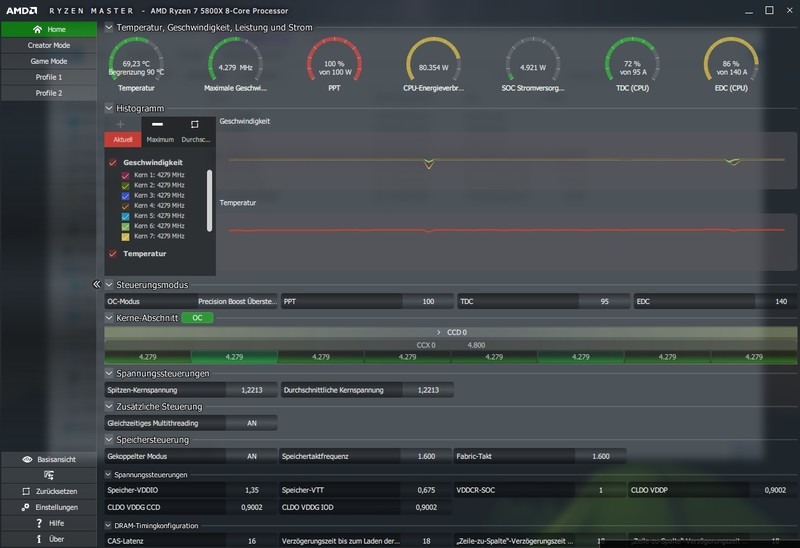Image resolution: width=800 pixels, height=548 pixels.
Task: Minimize the Ryzen Master window
Action: (748, 11)
